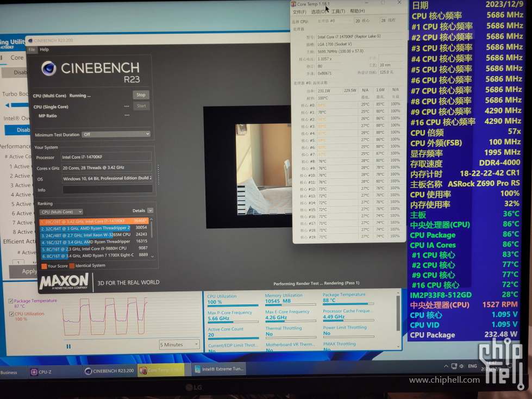Expand the CPU (Multi Core) ranking dropdown

[61, 211]
